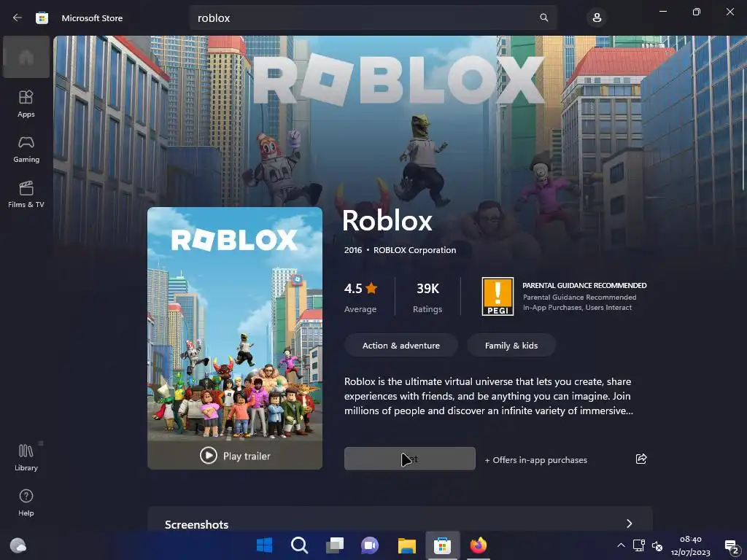This screenshot has width=747, height=560.
Task: Click the Microsoft Store logo icon
Action: pyautogui.click(x=42, y=18)
